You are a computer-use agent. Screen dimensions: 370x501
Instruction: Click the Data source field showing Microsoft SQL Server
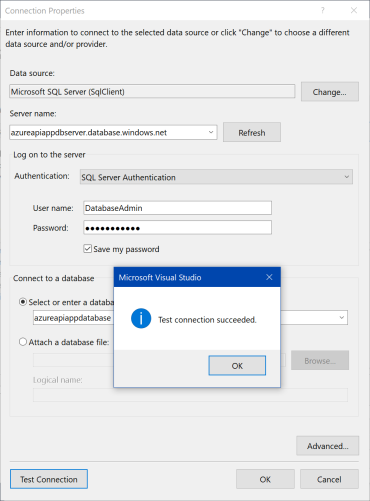click(x=152, y=91)
